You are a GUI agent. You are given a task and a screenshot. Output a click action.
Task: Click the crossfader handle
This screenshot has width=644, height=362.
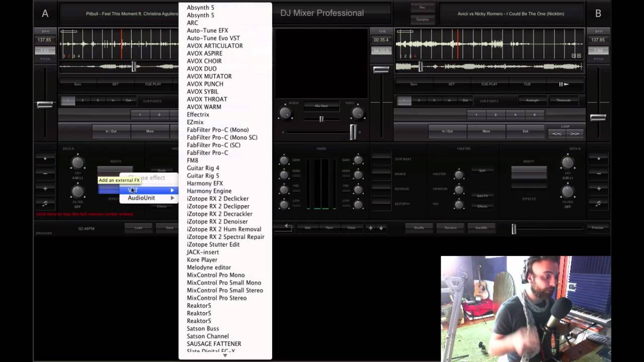(353, 132)
